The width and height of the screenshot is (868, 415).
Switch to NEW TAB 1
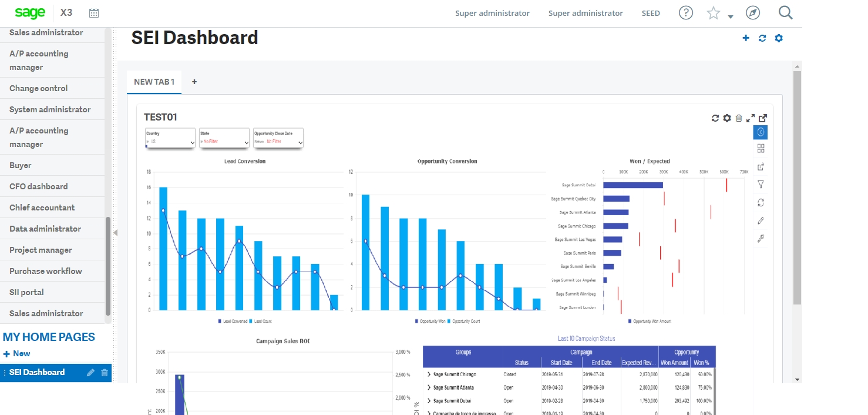[x=154, y=82]
